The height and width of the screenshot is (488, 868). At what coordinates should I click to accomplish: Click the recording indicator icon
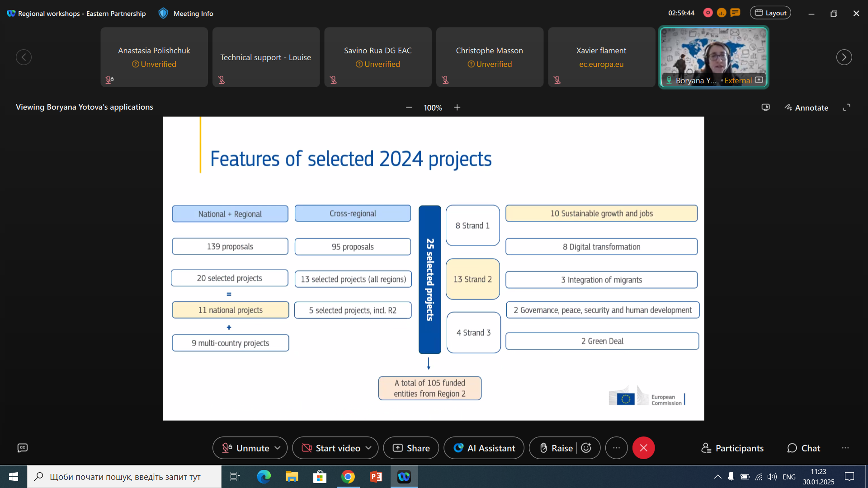click(x=708, y=13)
